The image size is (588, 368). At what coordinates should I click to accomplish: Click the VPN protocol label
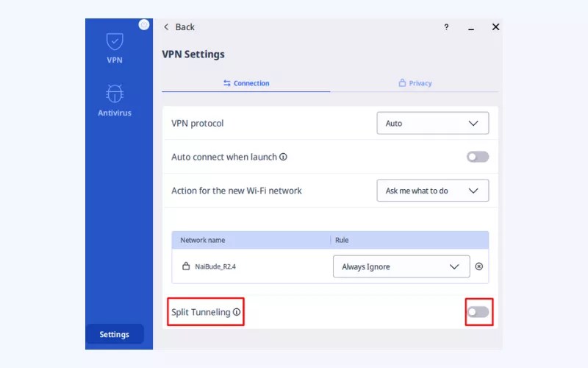[197, 123]
